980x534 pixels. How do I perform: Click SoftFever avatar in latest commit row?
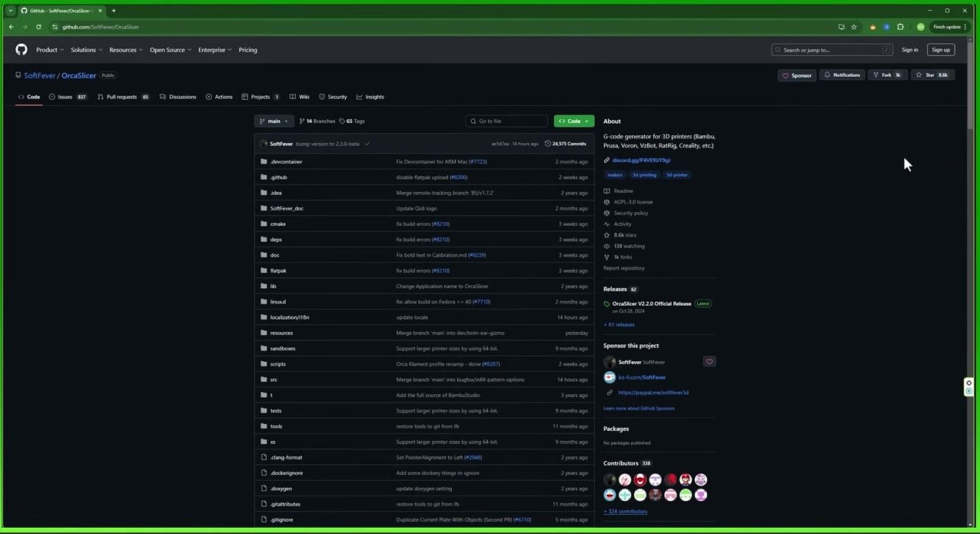click(264, 144)
